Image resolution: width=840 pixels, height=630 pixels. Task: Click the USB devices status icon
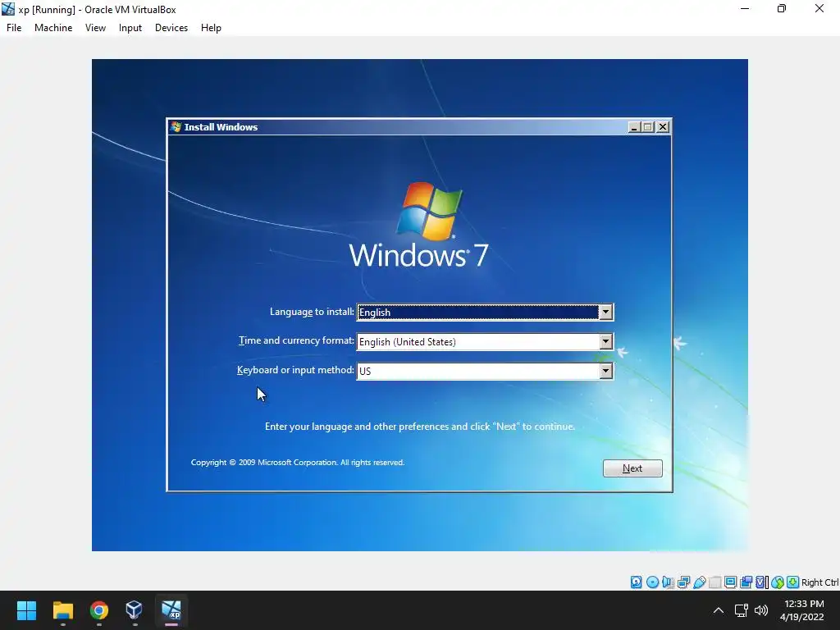(x=699, y=582)
